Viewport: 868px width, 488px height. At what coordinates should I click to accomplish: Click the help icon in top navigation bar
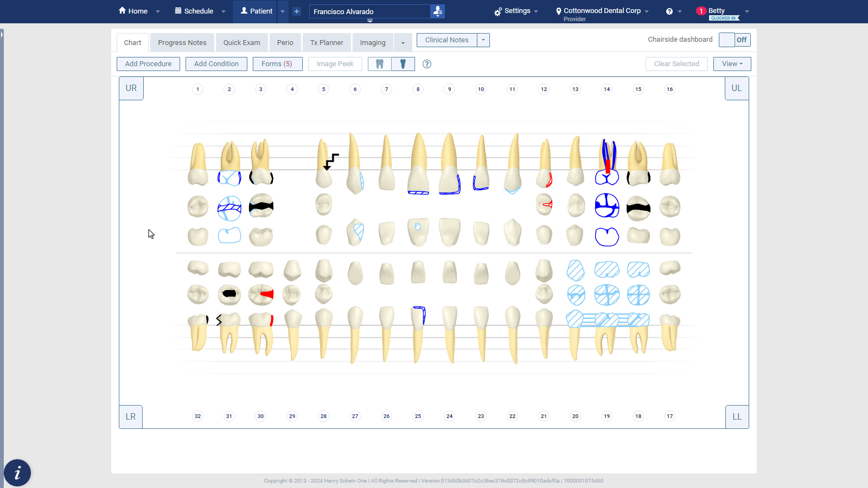(669, 11)
